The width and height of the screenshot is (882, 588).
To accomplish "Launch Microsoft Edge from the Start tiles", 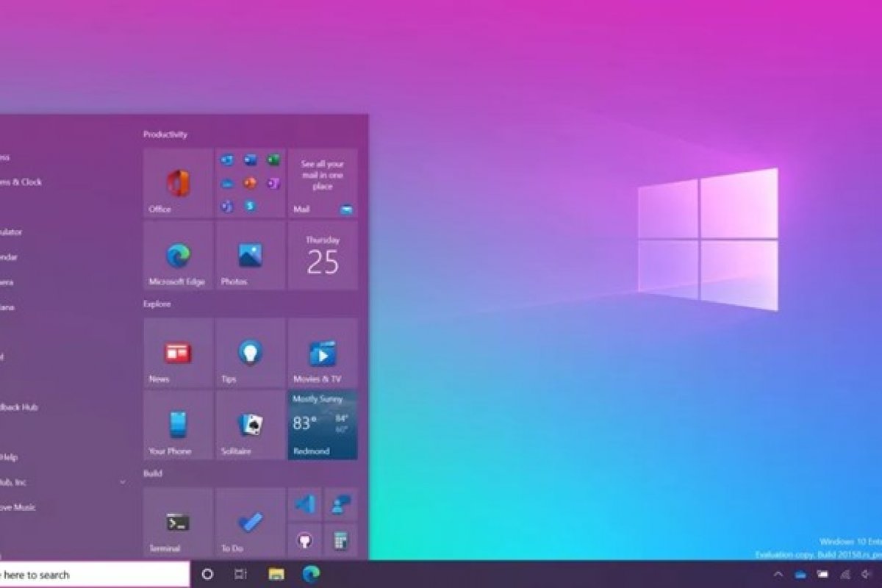I will pos(178,256).
